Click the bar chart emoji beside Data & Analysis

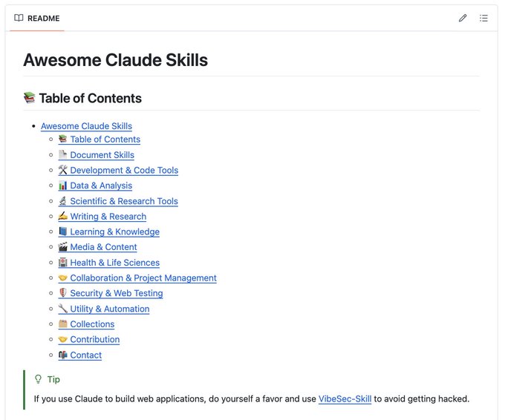(63, 186)
